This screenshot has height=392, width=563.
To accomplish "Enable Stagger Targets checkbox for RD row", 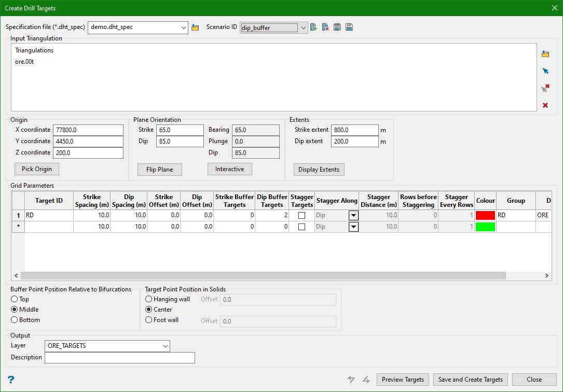I will tap(301, 215).
